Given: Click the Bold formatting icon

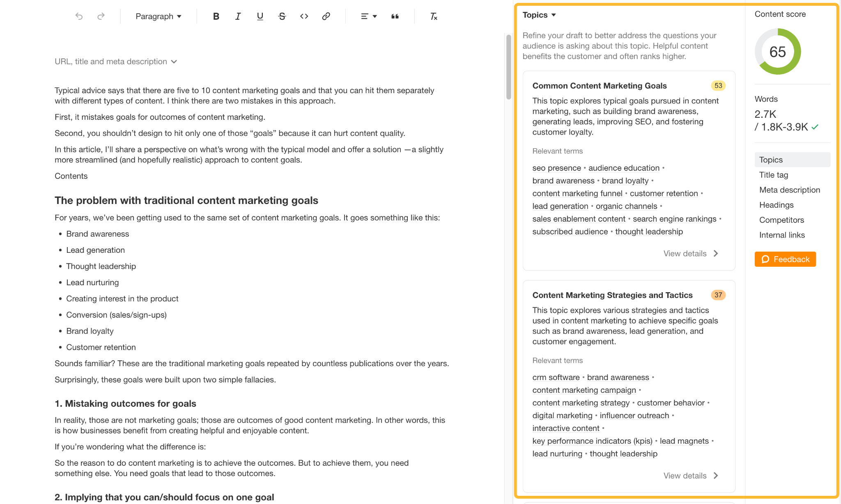Looking at the screenshot, I should pyautogui.click(x=215, y=16).
